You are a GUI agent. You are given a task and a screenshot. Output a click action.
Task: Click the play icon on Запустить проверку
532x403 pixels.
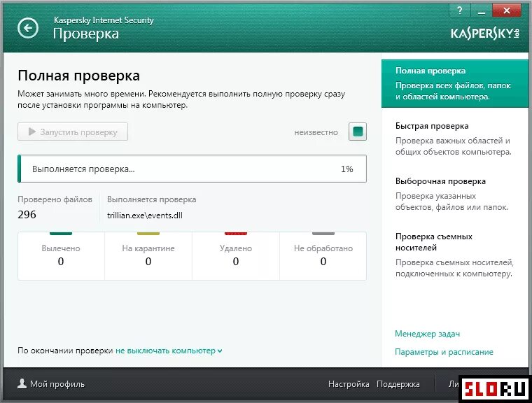pos(32,132)
